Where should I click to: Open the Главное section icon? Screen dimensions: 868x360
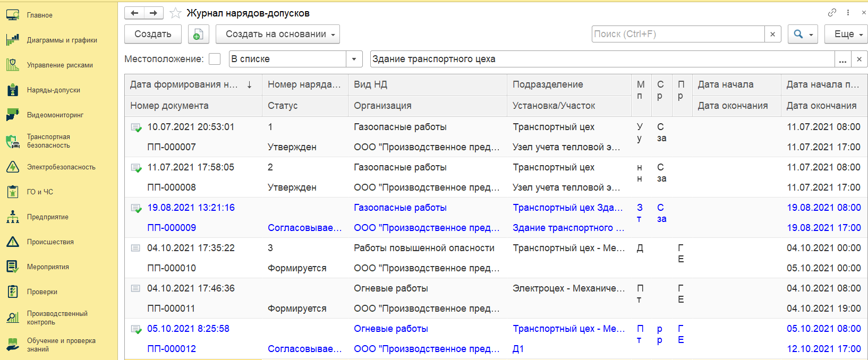[13, 15]
